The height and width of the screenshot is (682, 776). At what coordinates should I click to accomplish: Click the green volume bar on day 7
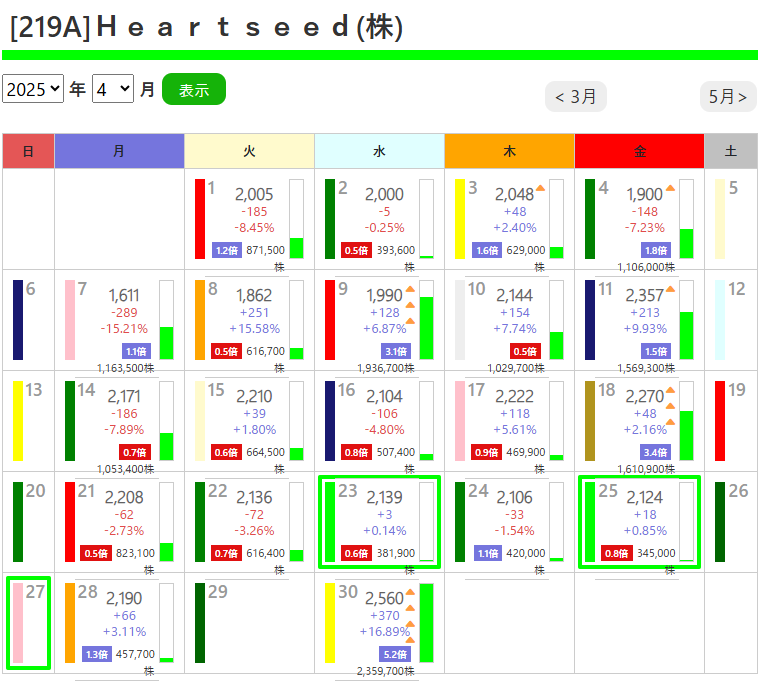pos(166,342)
